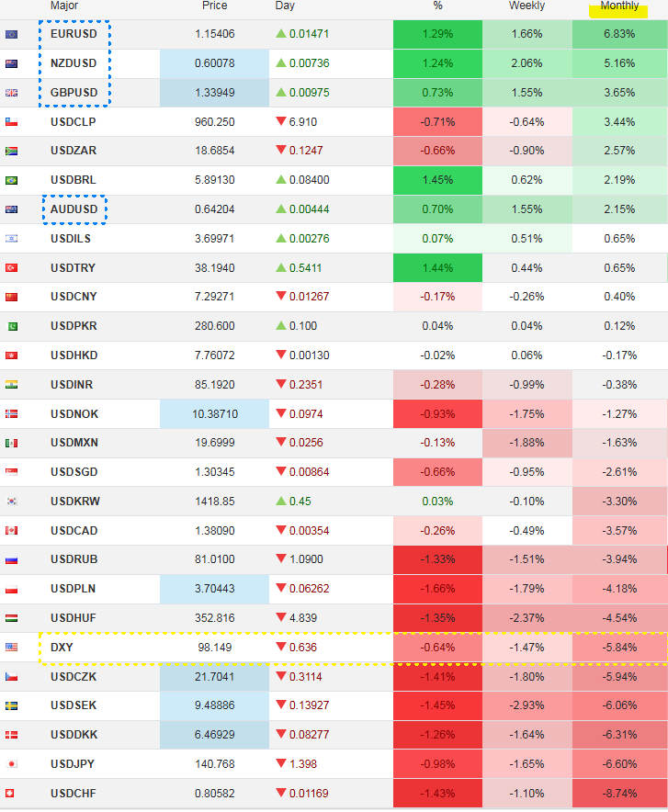Click EURUSD daily 1.29% green cell
Screen dimensions: 668x812
(x=436, y=34)
